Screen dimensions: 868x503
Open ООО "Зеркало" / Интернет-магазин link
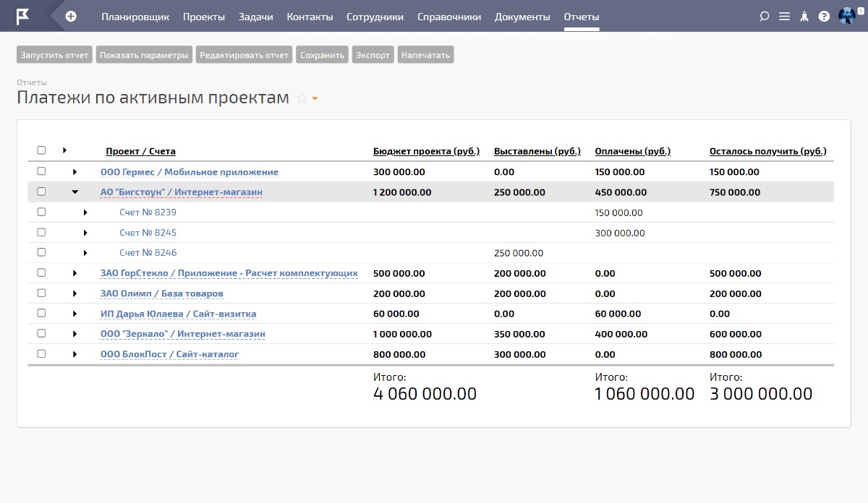coord(182,334)
